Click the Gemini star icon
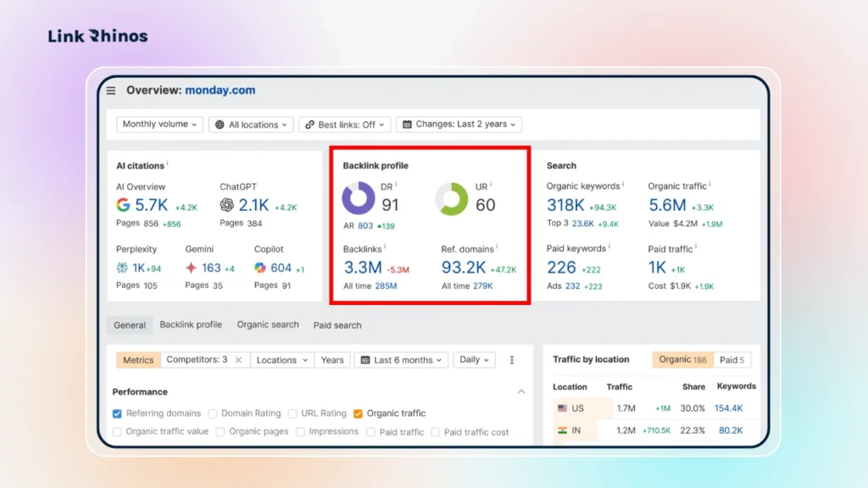The width and height of the screenshot is (868, 488). [x=191, y=268]
